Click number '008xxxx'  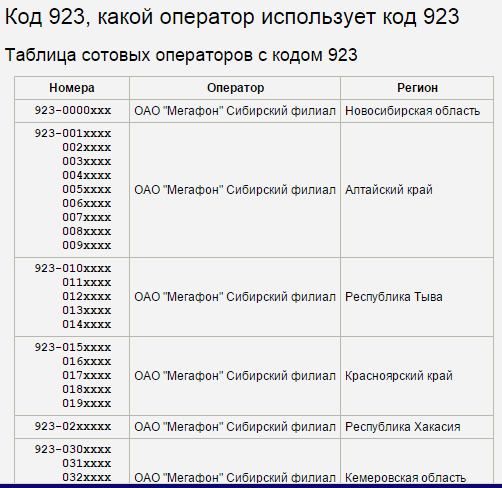pos(87,231)
